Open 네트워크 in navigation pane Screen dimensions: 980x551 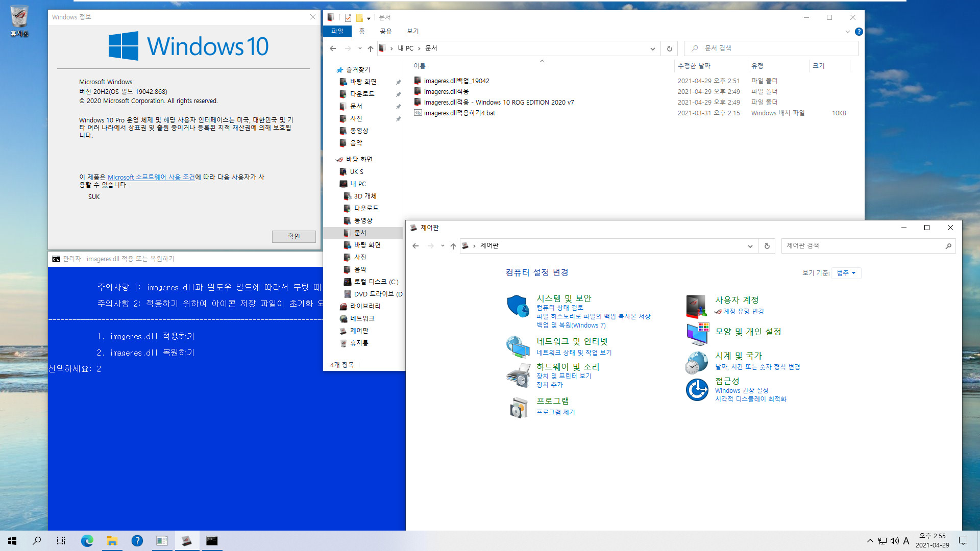click(x=362, y=319)
